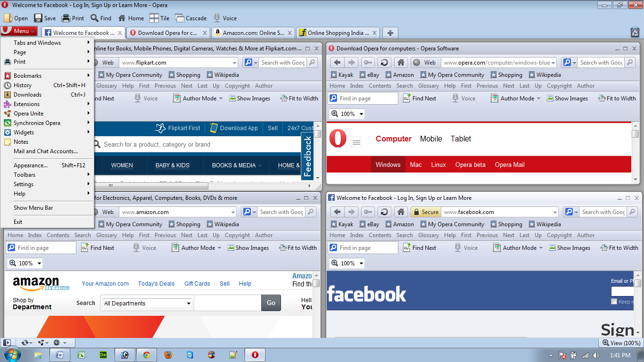Viewport: 644px width, 362px height.
Task: Click the volume speaker tray icon
Action: point(596,355)
